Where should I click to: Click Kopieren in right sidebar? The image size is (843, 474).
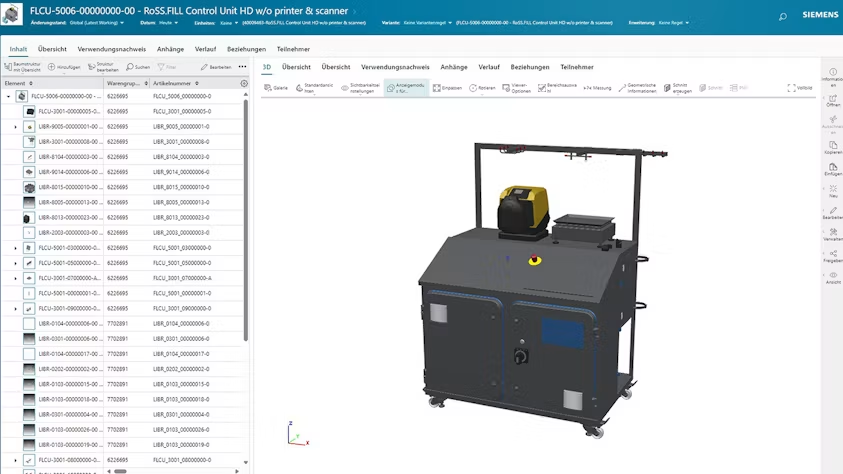(x=833, y=148)
